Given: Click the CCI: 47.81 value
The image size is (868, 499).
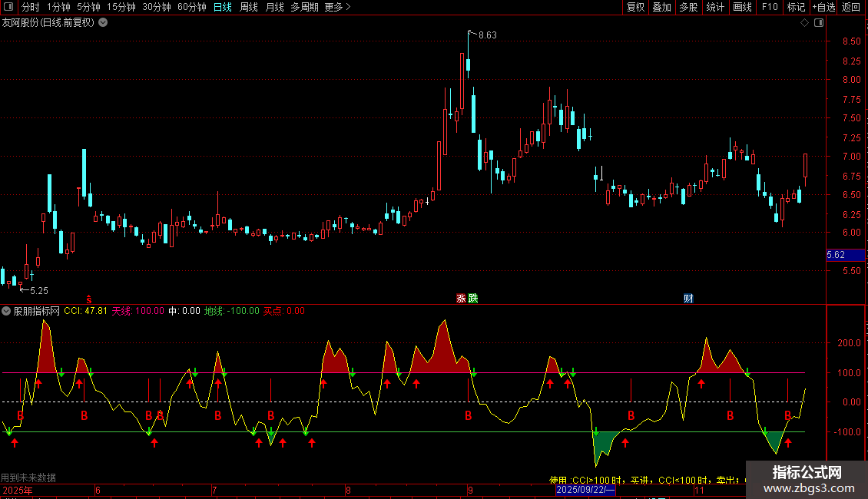Looking at the screenshot, I should [85, 311].
